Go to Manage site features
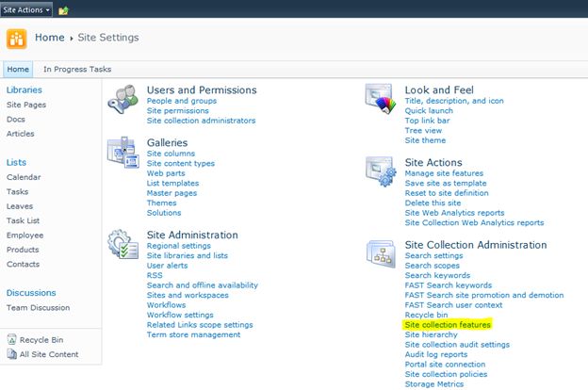588x390 pixels. pyautogui.click(x=444, y=173)
